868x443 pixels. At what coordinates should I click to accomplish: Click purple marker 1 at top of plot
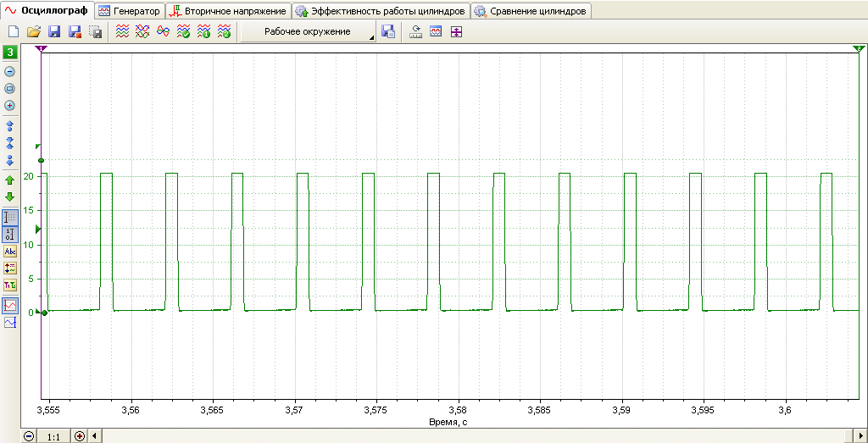coord(42,49)
